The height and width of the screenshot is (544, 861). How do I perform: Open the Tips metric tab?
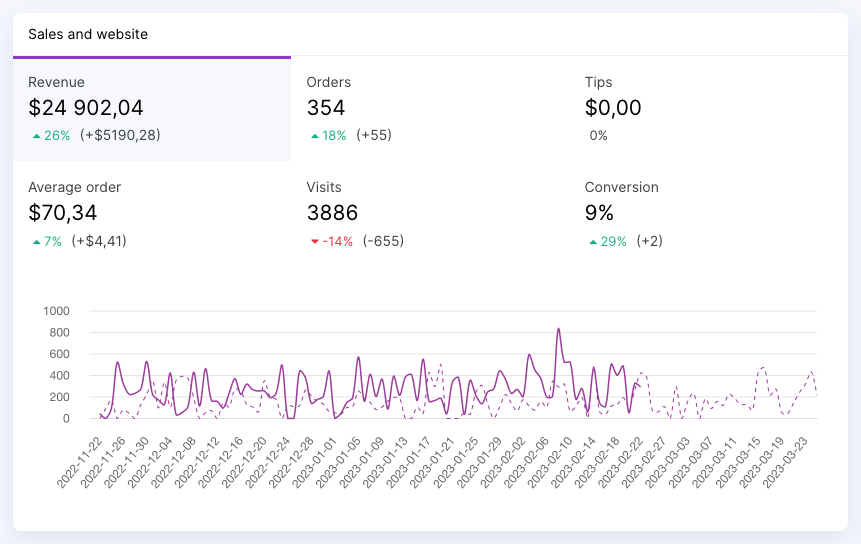coord(708,108)
